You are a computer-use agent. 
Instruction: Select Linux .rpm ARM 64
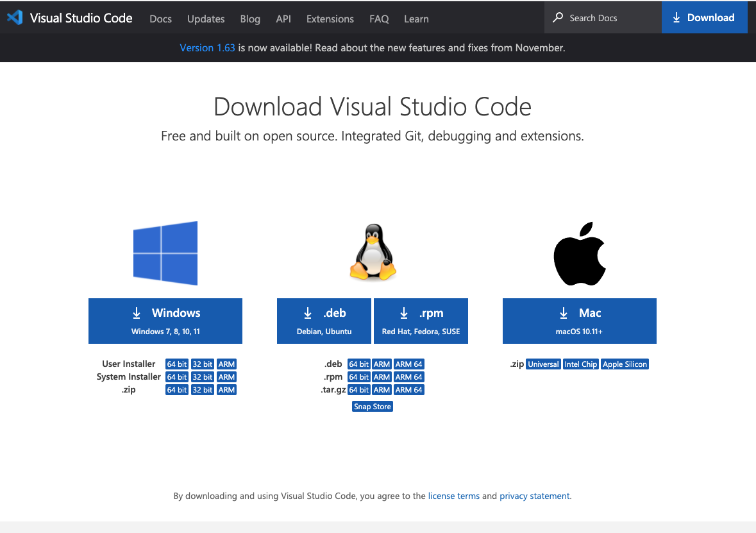409,376
